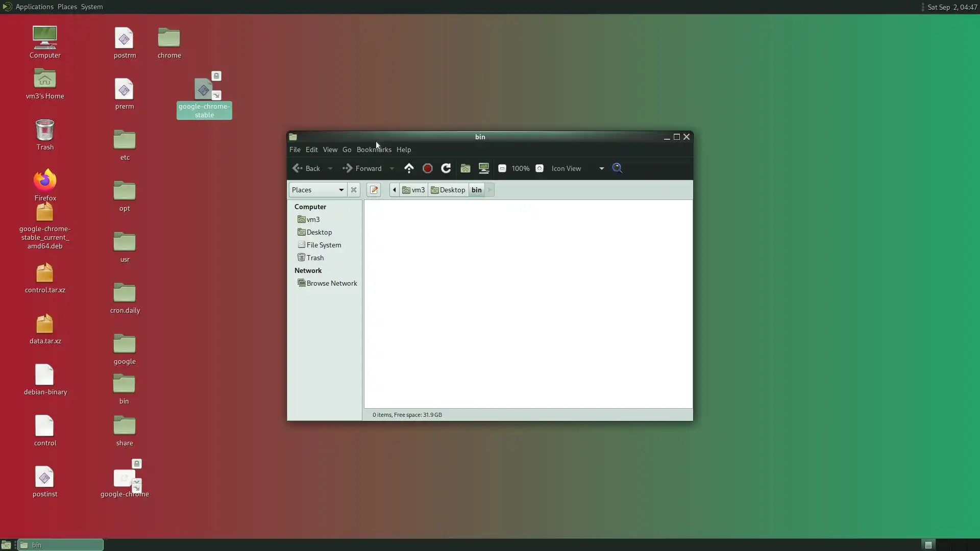Screen dimensions: 980x551
Task: Click the zoom in plus icon
Action: pos(540,168)
